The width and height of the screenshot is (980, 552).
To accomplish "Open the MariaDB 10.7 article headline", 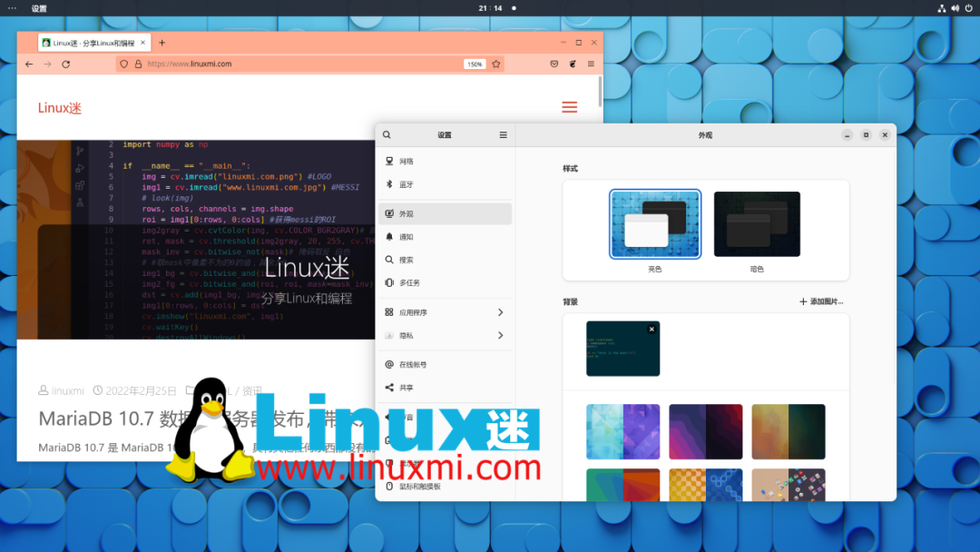I will point(206,419).
